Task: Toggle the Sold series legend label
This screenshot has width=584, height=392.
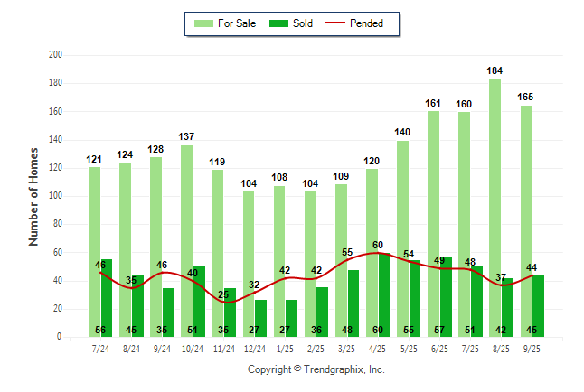Action: pyautogui.click(x=303, y=23)
